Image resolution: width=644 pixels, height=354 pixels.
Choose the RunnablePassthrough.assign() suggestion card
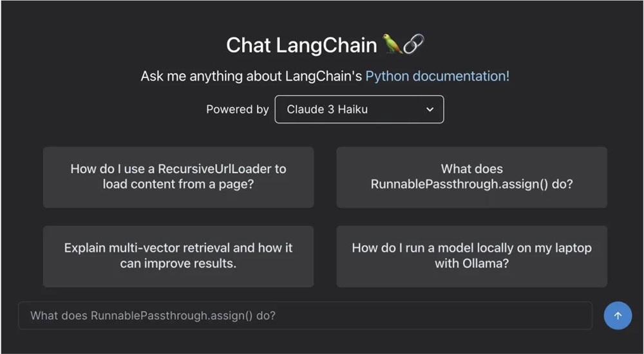pyautogui.click(x=471, y=177)
